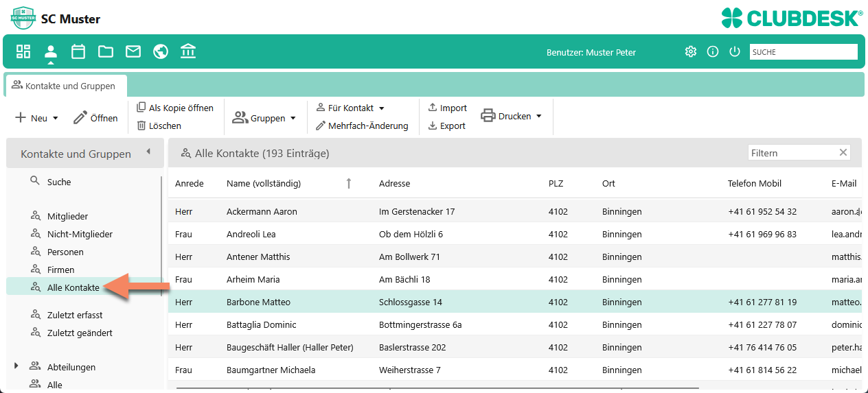Expand the Abteilungen tree node

(16, 366)
